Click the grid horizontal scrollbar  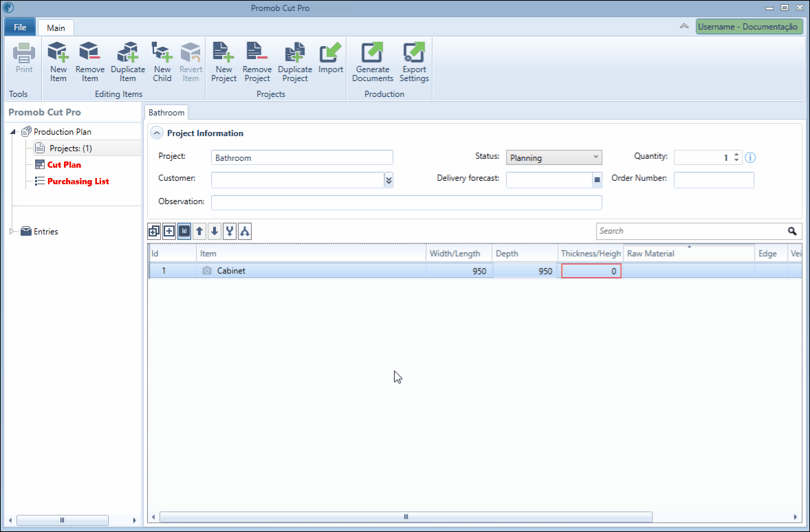pos(406,517)
